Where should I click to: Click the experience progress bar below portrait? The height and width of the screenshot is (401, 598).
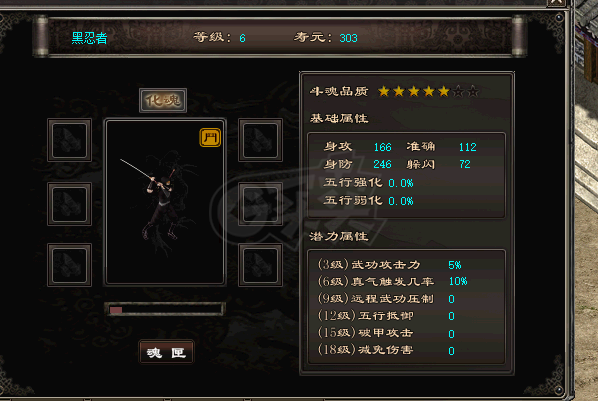pos(165,309)
